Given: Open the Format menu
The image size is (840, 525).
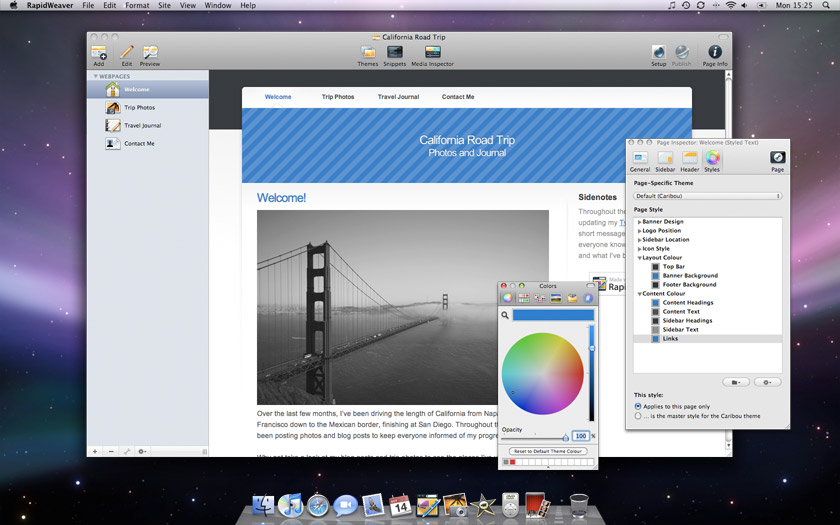Looking at the screenshot, I should [137, 6].
